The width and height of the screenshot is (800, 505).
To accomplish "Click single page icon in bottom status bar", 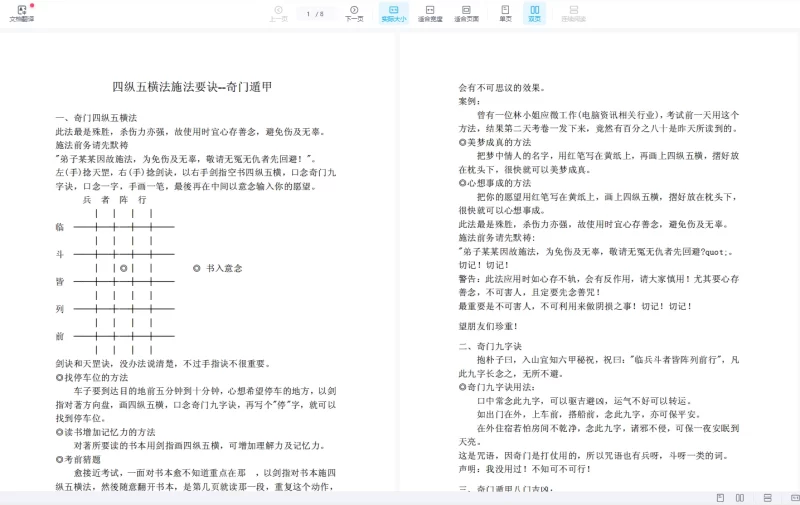I will (720, 497).
